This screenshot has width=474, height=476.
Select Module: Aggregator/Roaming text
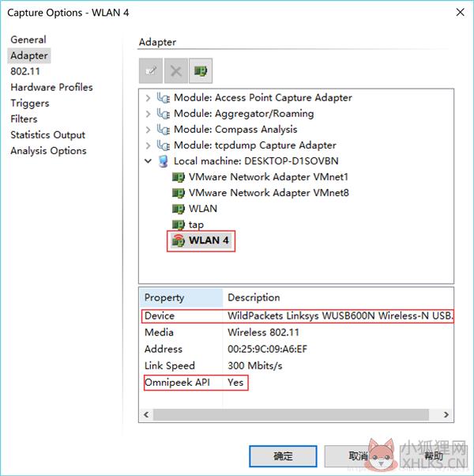click(244, 114)
